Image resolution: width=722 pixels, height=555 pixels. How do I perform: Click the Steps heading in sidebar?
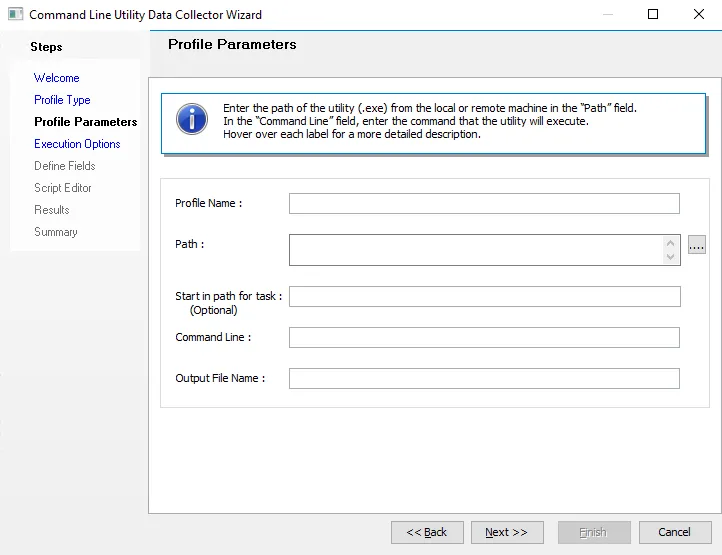46,47
